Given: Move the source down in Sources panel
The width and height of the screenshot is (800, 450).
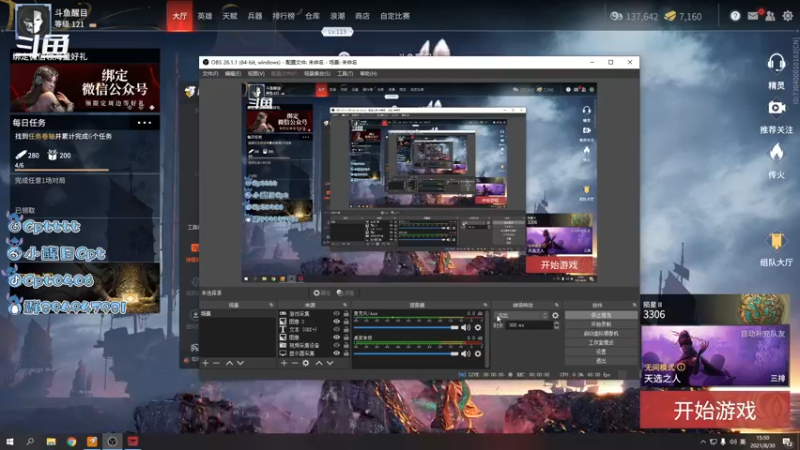Looking at the screenshot, I should click(x=330, y=363).
